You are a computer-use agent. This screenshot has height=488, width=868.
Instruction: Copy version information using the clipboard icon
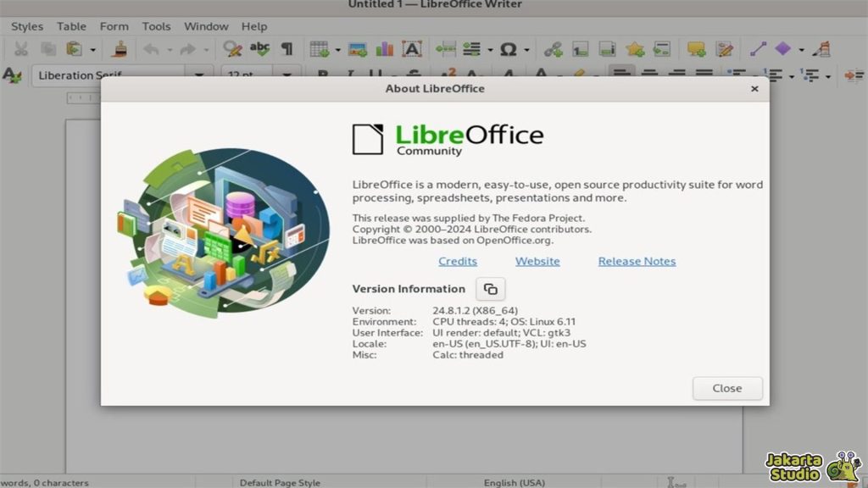tap(492, 289)
